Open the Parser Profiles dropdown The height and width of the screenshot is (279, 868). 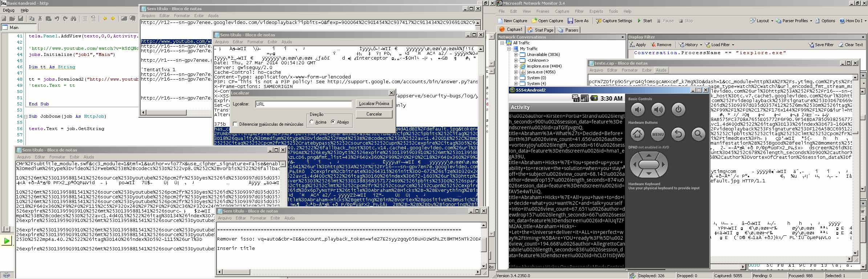pyautogui.click(x=794, y=21)
